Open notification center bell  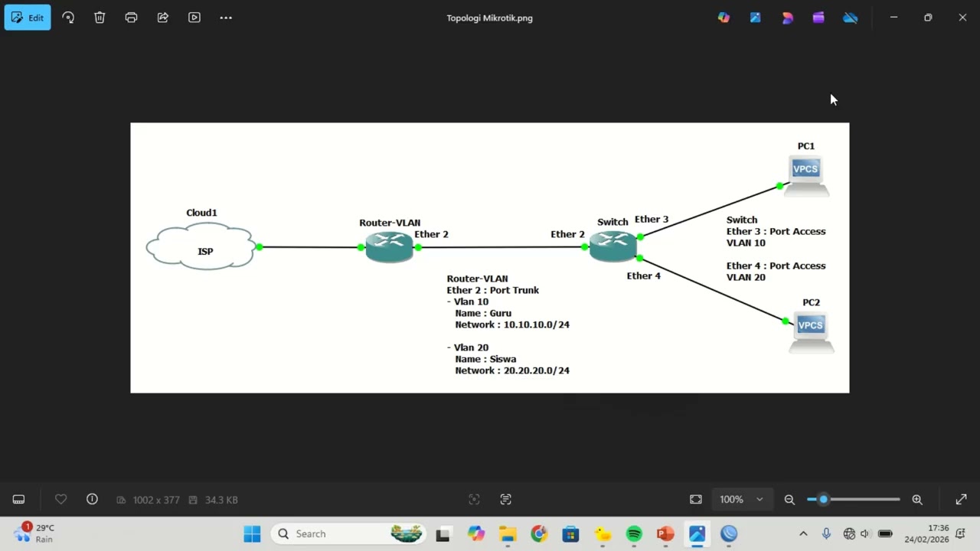coord(960,534)
